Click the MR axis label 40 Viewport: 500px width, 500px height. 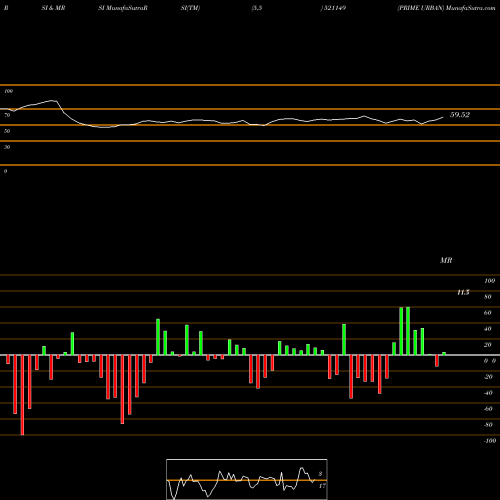(488, 329)
